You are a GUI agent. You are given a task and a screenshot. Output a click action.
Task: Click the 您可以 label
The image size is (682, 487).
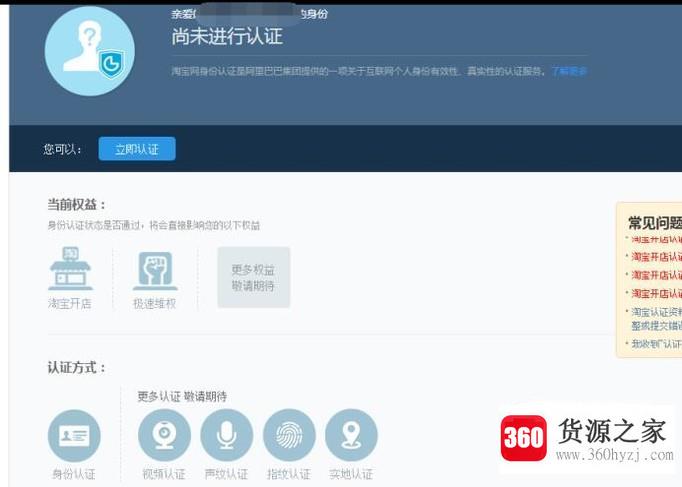[62, 149]
